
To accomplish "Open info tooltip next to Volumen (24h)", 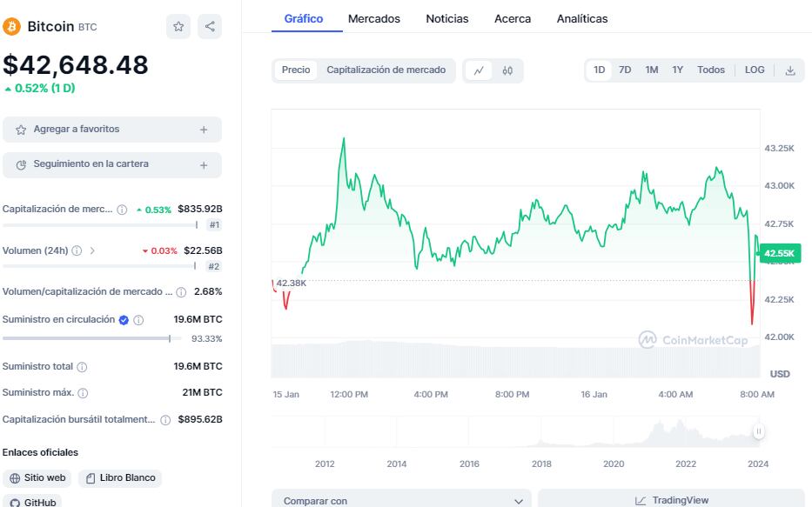I will click(x=76, y=250).
